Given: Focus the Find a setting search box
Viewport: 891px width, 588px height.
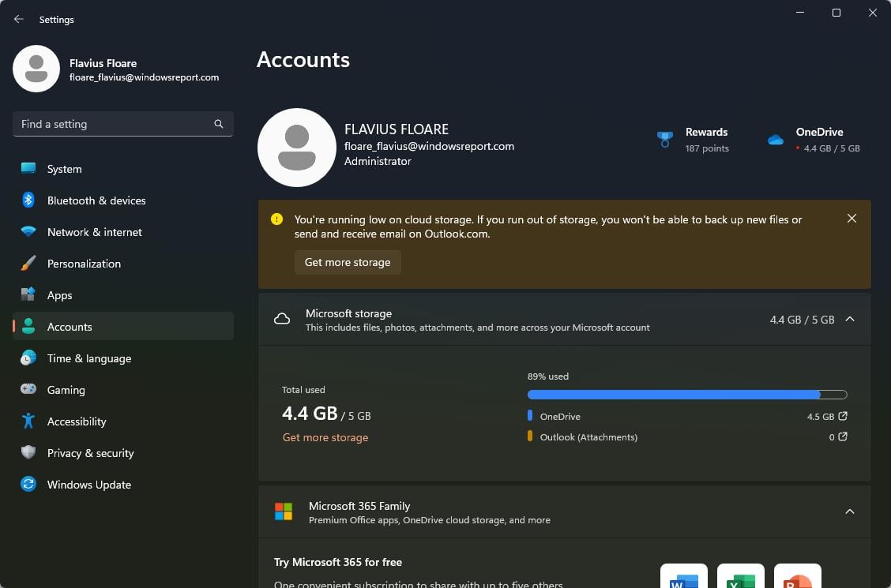Looking at the screenshot, I should (122, 124).
